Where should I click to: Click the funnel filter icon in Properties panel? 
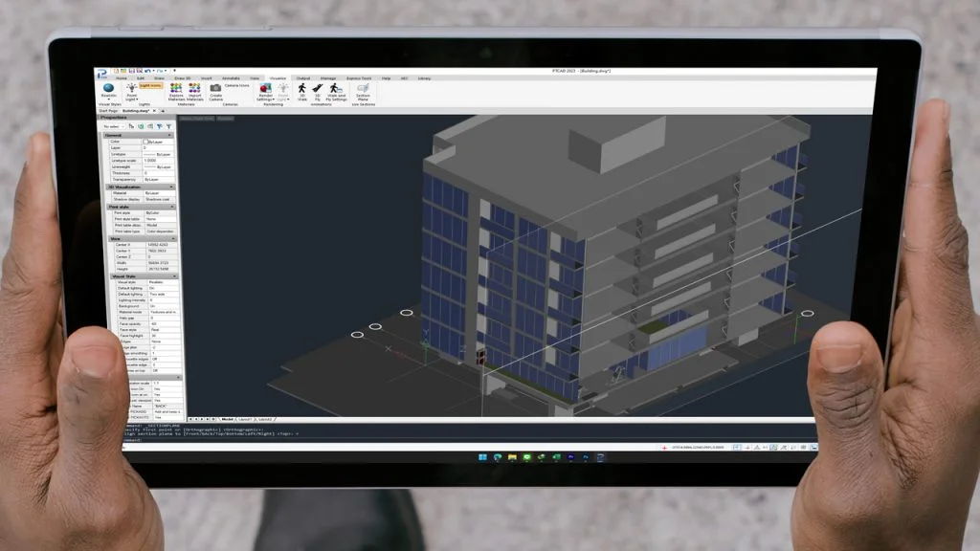point(168,126)
